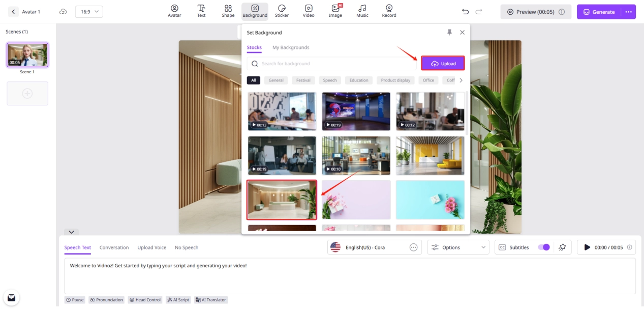The height and width of the screenshot is (309, 644).
Task: Switch to My Backgrounds tab
Action: tap(291, 47)
